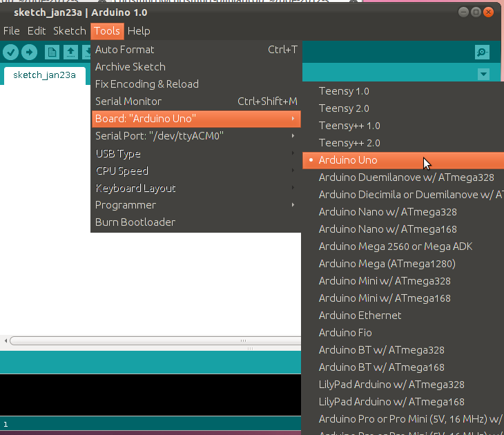
Task: Expand the Board: "Arduino Uno" submenu
Action: [x=196, y=119]
